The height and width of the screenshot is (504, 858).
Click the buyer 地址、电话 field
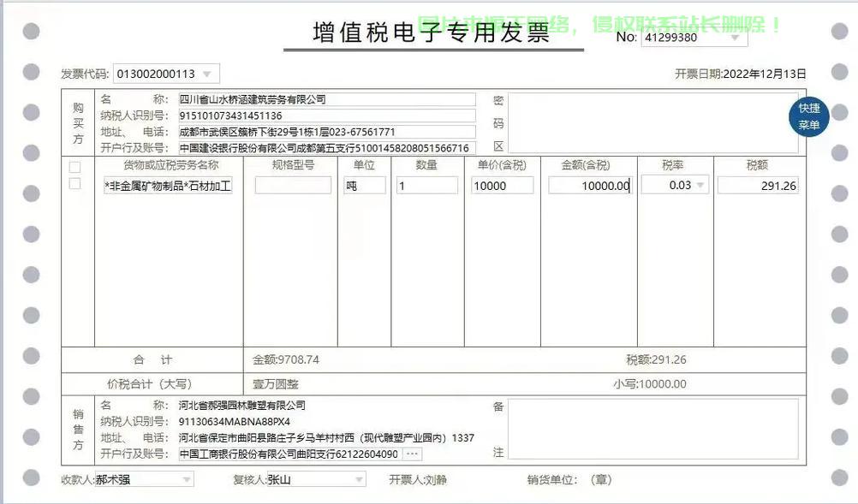pyautogui.click(x=327, y=132)
